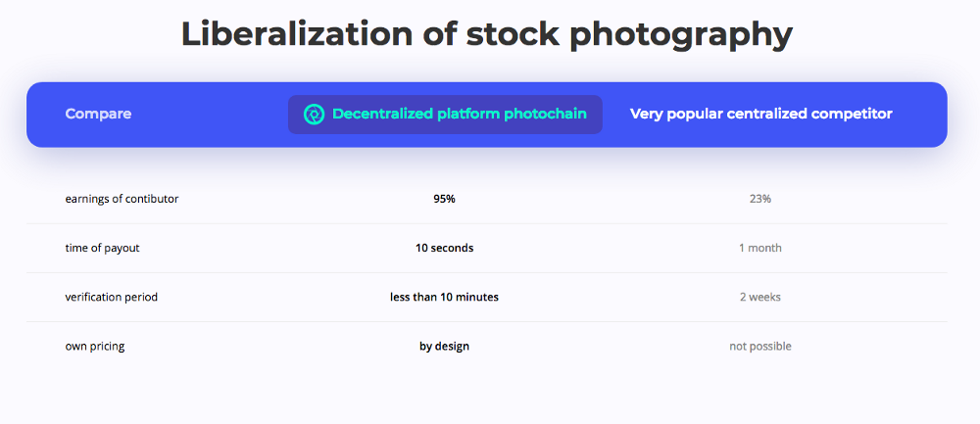980x424 pixels.
Task: Click the 95% photochain earnings value
Action: click(444, 199)
